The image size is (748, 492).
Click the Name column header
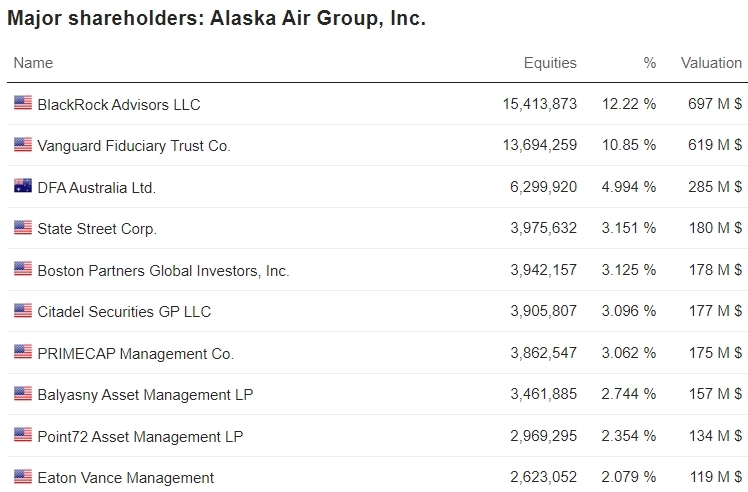click(33, 62)
